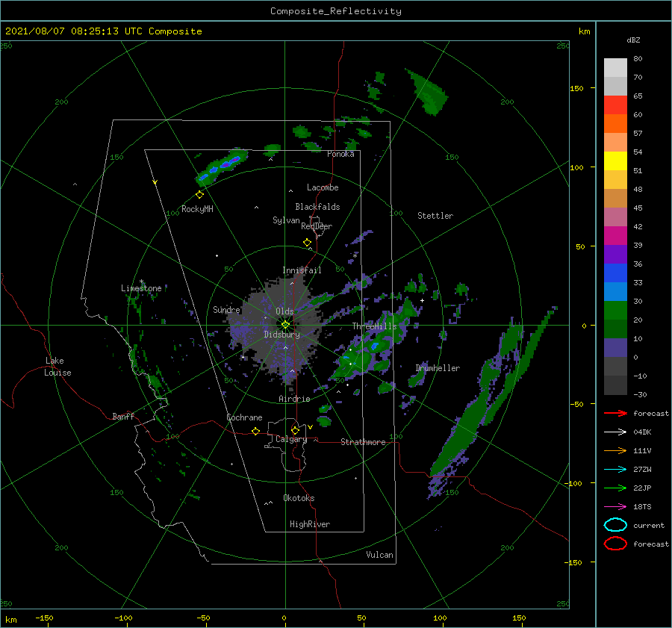The image size is (672, 628).
Task: Click the RockyMH label
Action: pyautogui.click(x=197, y=209)
